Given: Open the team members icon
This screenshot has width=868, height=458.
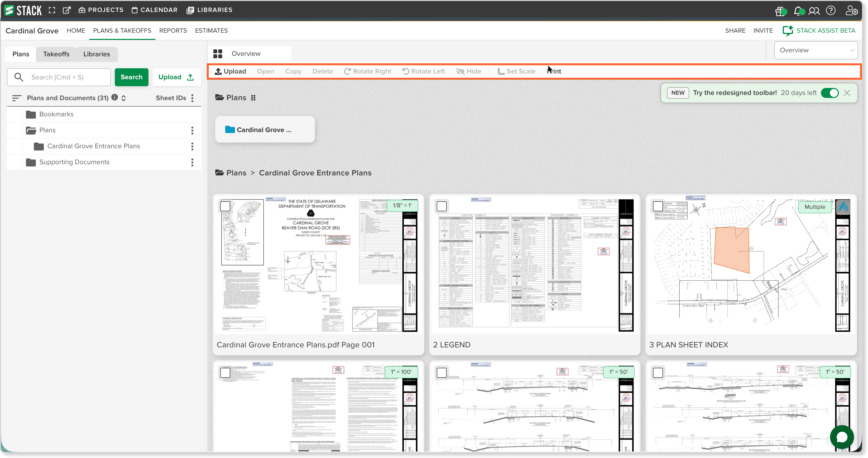Looking at the screenshot, I should [x=814, y=11].
